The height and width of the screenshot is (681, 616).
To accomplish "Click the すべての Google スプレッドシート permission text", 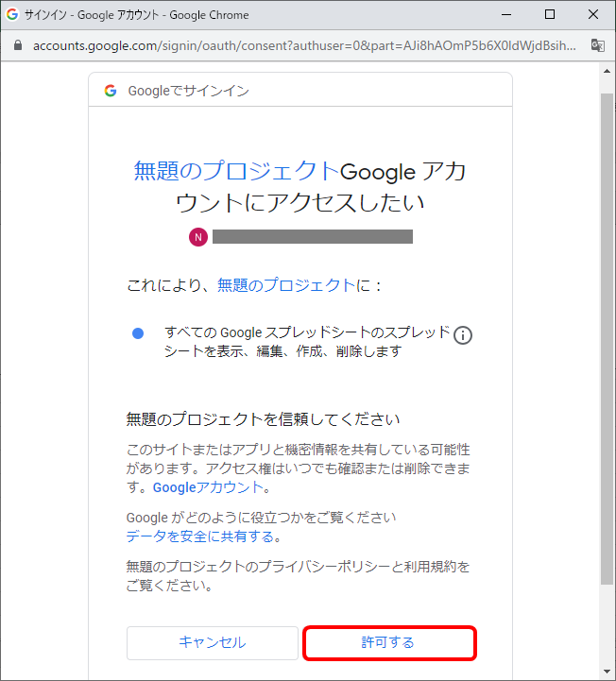I will 307,341.
